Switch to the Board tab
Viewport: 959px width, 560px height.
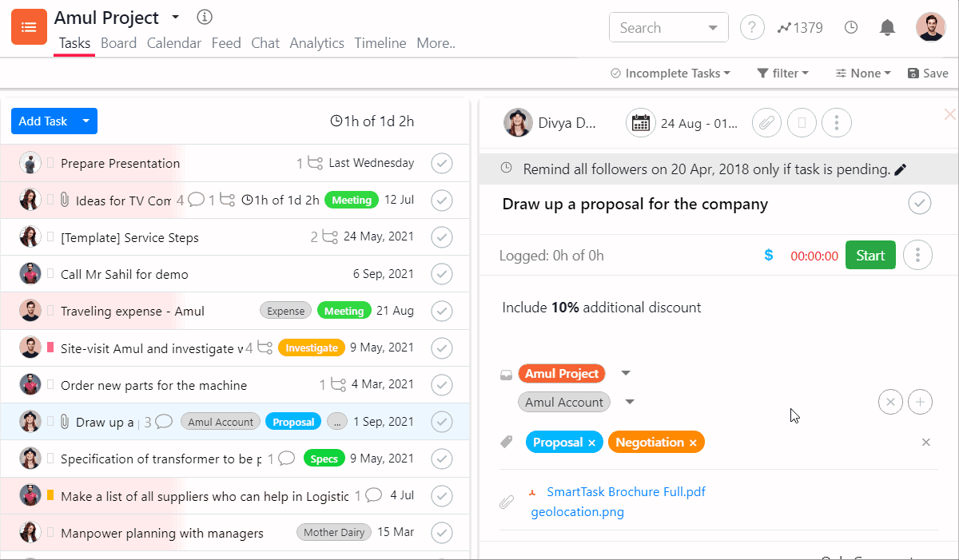pyautogui.click(x=118, y=43)
